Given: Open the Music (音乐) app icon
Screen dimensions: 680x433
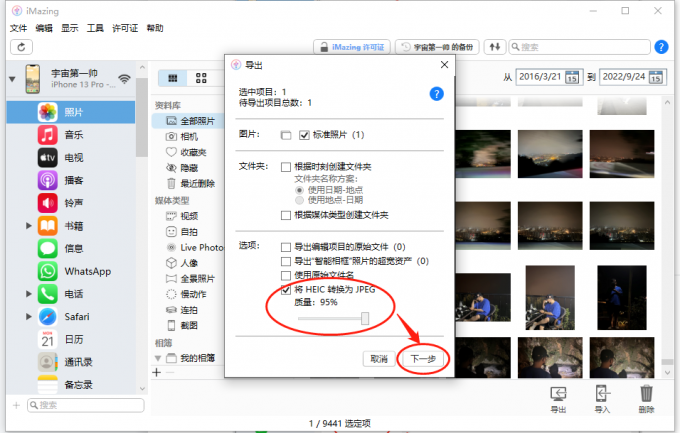Looking at the screenshot, I should [x=48, y=135].
